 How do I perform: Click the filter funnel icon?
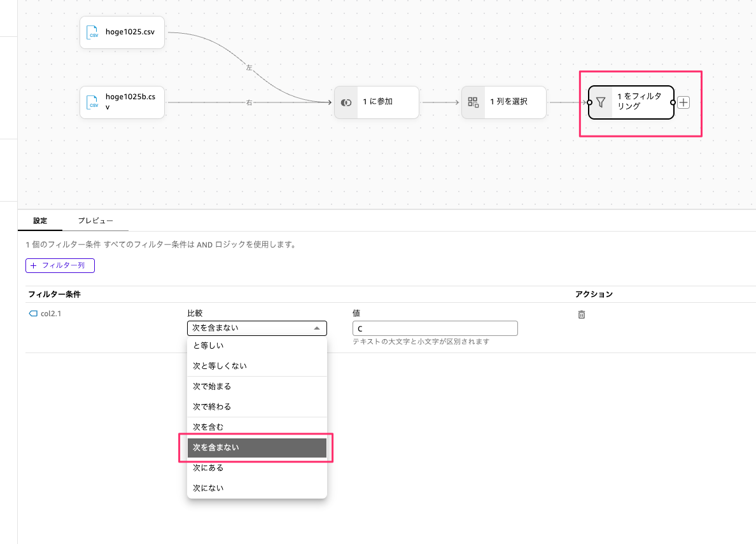pos(601,102)
